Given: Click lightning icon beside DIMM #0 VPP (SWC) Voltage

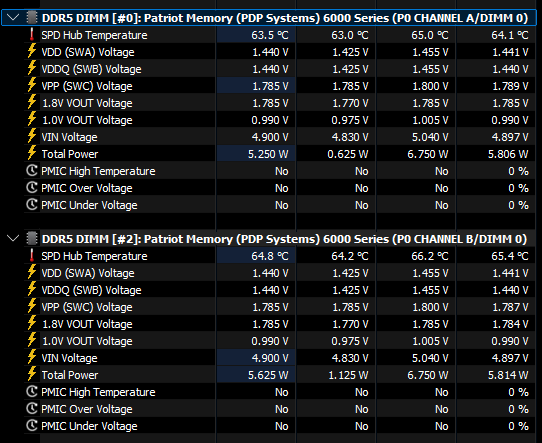Looking at the screenshot, I should [x=32, y=85].
